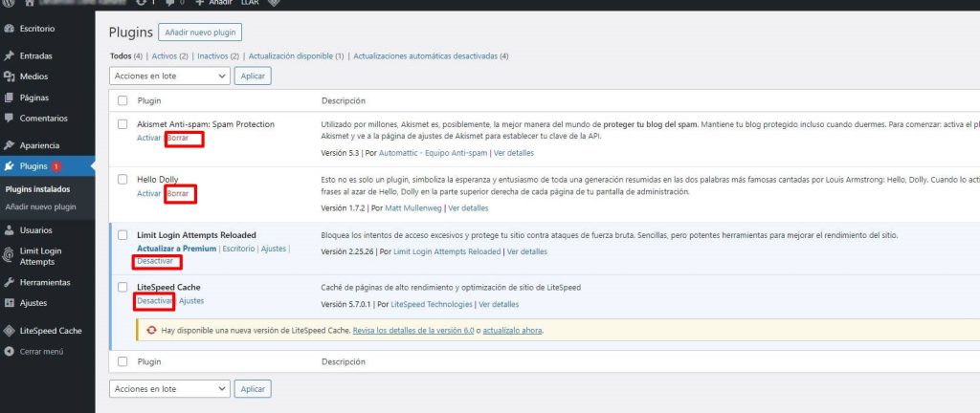Viewport: 980px width, 413px height.
Task: Click Actualizar a Premium link
Action: pos(176,249)
